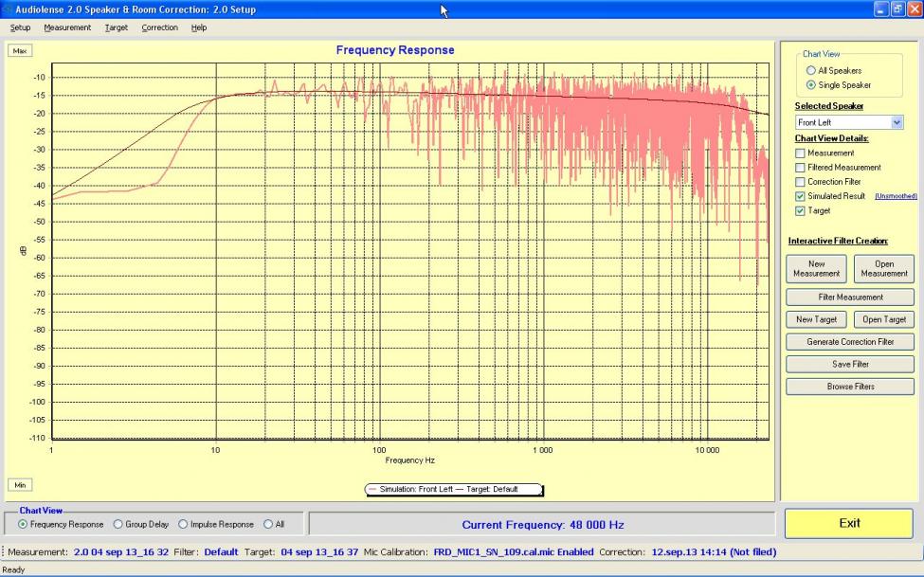Click the Frequency Response chart title
Image resolution: width=924 pixels, height=577 pixels.
(395, 50)
